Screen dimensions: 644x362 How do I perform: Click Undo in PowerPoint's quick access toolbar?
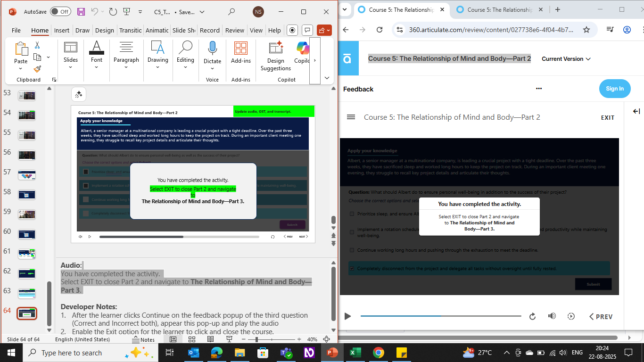[94, 12]
